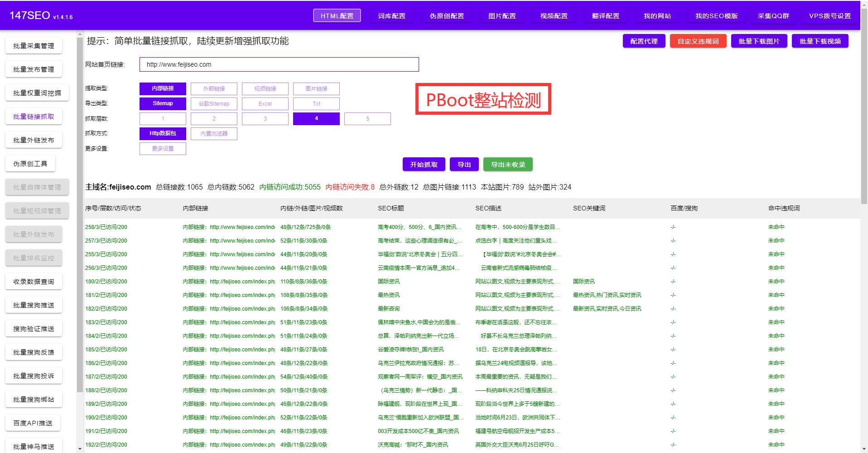Choose 谷歌Sitemap export type
The height and width of the screenshot is (453, 868).
click(214, 103)
